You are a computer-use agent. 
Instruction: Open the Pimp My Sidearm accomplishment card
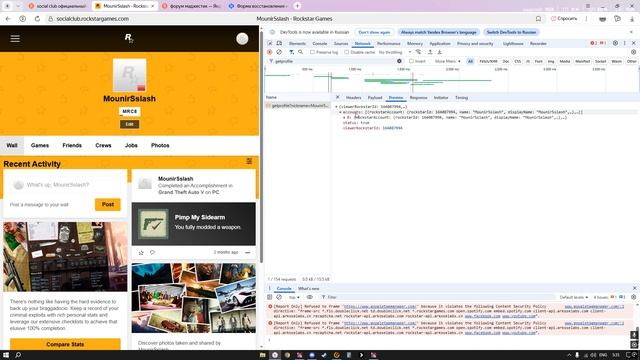click(x=193, y=224)
